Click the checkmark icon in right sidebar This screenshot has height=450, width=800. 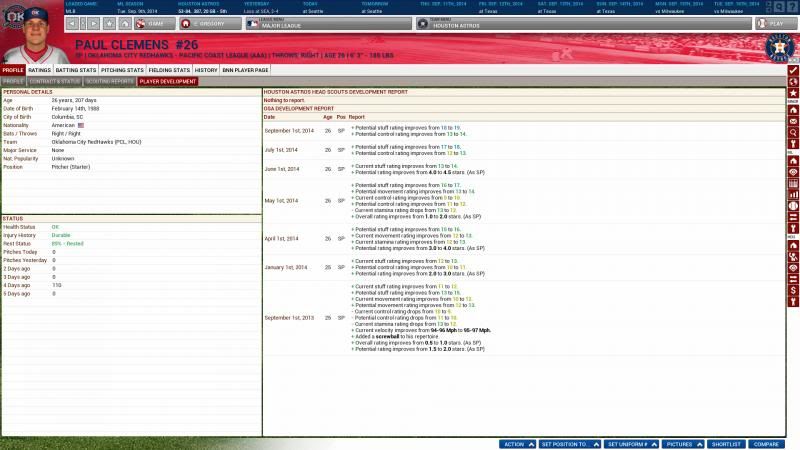tap(793, 70)
